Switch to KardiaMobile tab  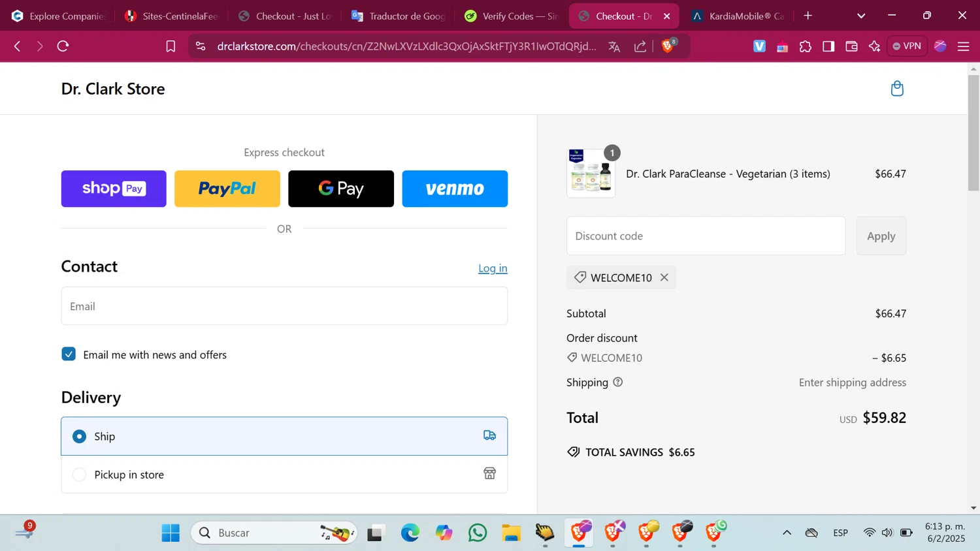tap(738, 16)
